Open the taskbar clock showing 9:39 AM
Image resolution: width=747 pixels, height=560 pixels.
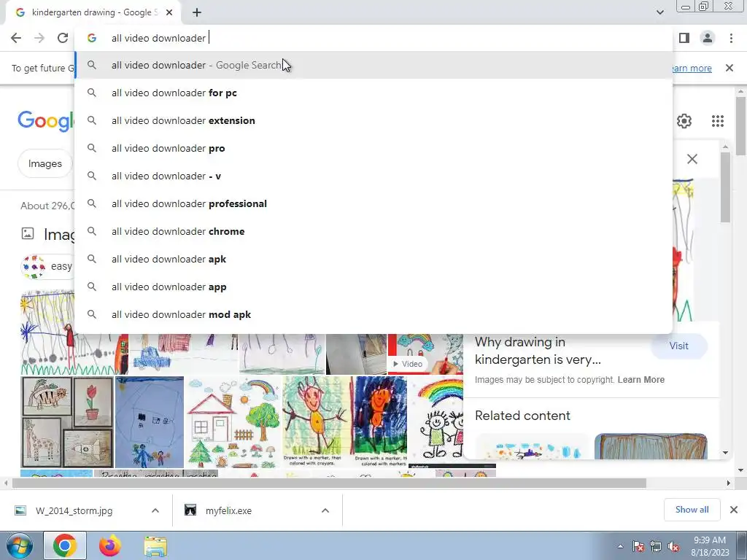[x=710, y=546]
